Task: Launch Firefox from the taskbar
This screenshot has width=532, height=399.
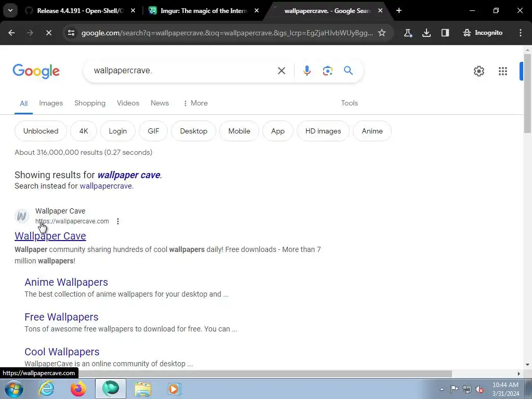Action: coord(78,389)
